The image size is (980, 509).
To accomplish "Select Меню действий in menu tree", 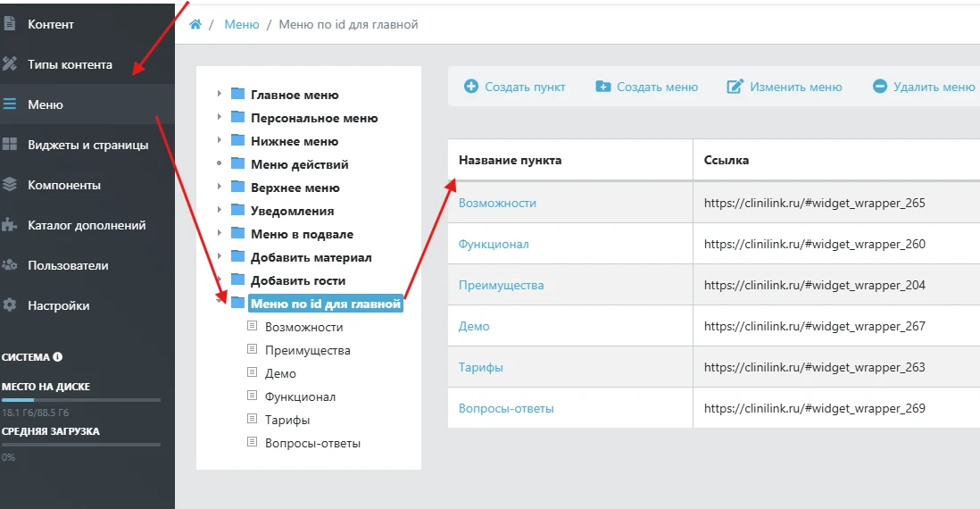I will 299,163.
